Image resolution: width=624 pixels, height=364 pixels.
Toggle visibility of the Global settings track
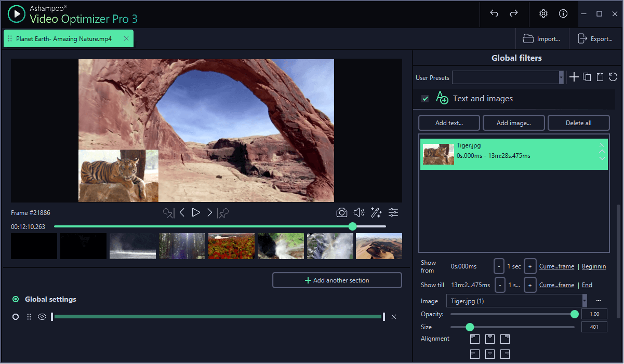(42, 316)
